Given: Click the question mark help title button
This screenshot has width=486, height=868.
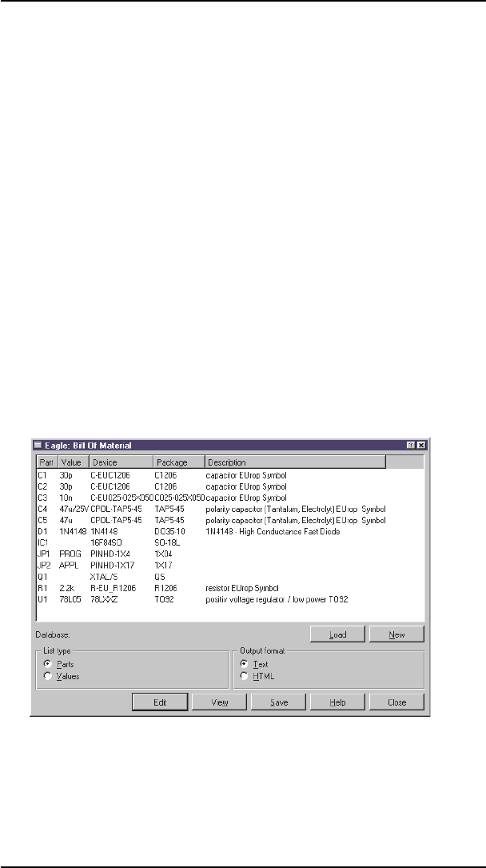Looking at the screenshot, I should (412, 445).
